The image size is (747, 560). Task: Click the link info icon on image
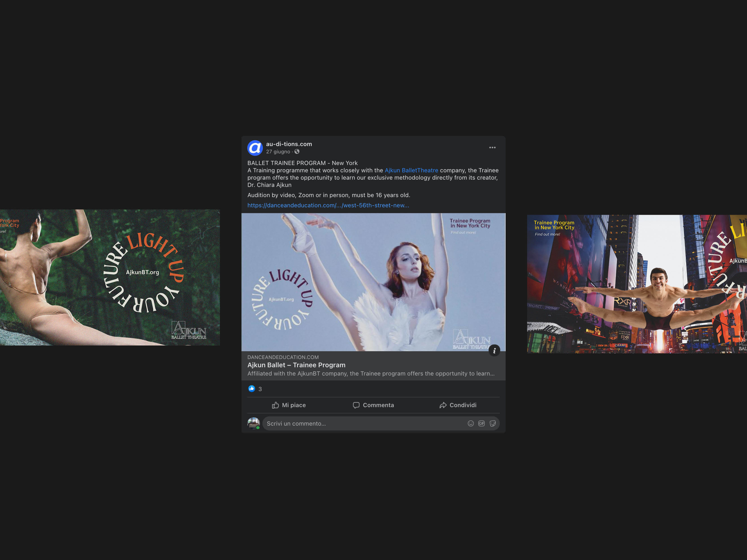click(x=494, y=350)
